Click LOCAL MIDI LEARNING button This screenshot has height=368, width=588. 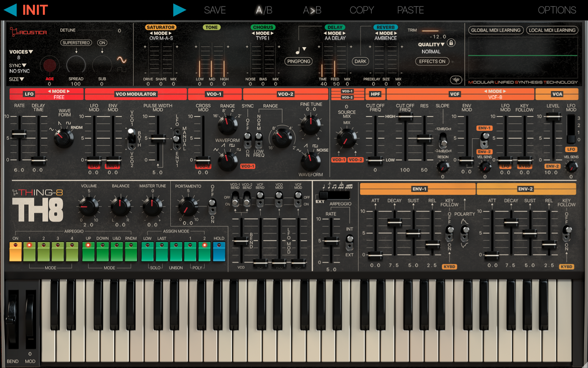point(552,30)
